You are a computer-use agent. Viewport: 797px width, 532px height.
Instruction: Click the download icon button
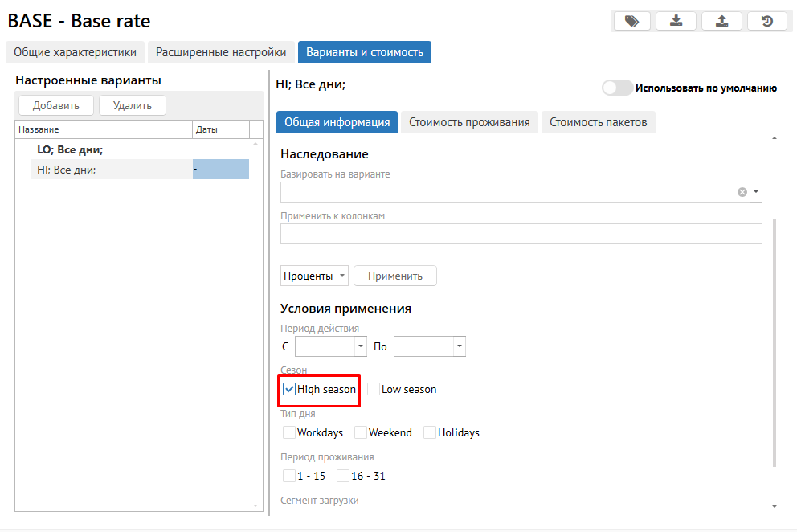coord(676,22)
